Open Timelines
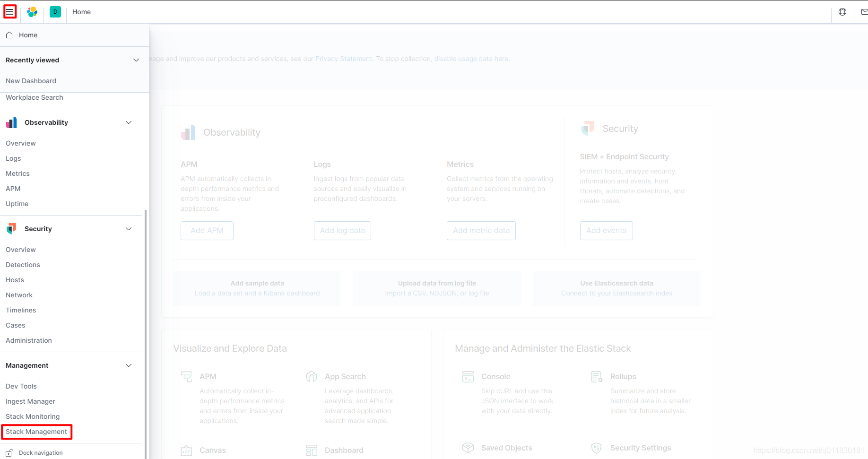This screenshot has height=459, width=868. pyautogui.click(x=21, y=310)
